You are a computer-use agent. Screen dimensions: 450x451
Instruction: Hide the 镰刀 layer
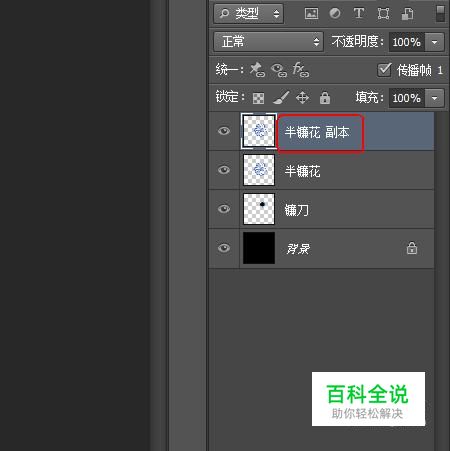224,209
